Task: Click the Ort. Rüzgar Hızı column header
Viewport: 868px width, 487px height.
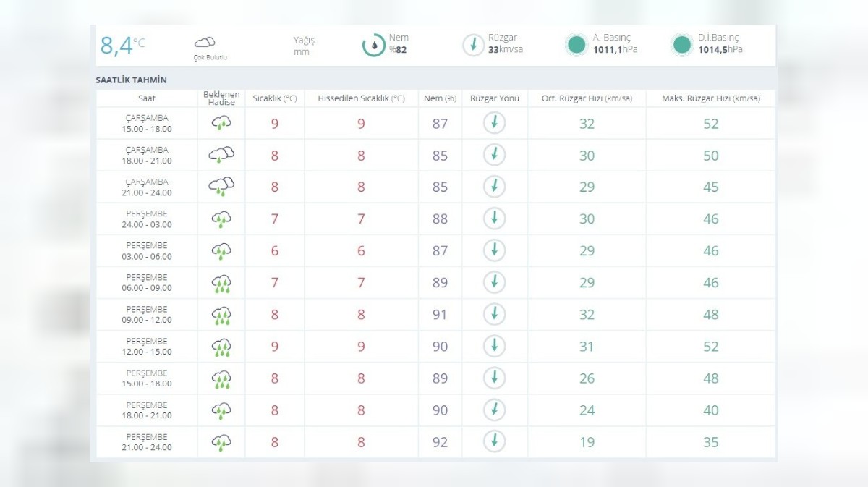Action: click(587, 98)
